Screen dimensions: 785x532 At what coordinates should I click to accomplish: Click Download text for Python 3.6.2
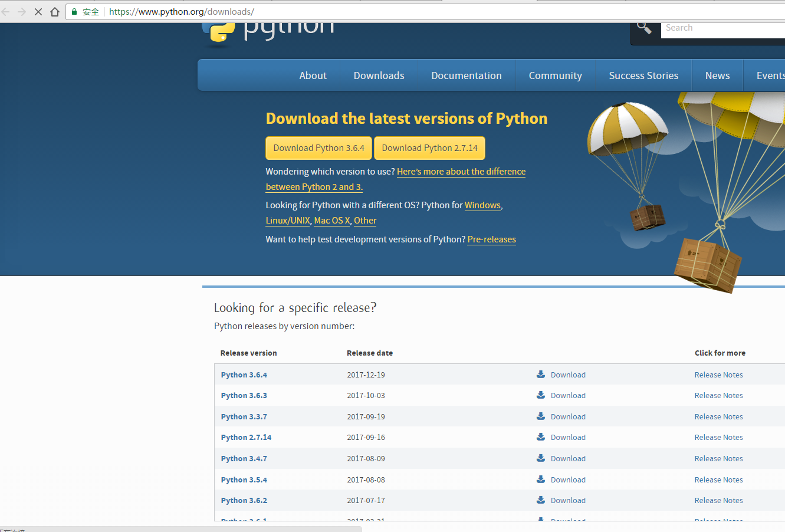(568, 500)
